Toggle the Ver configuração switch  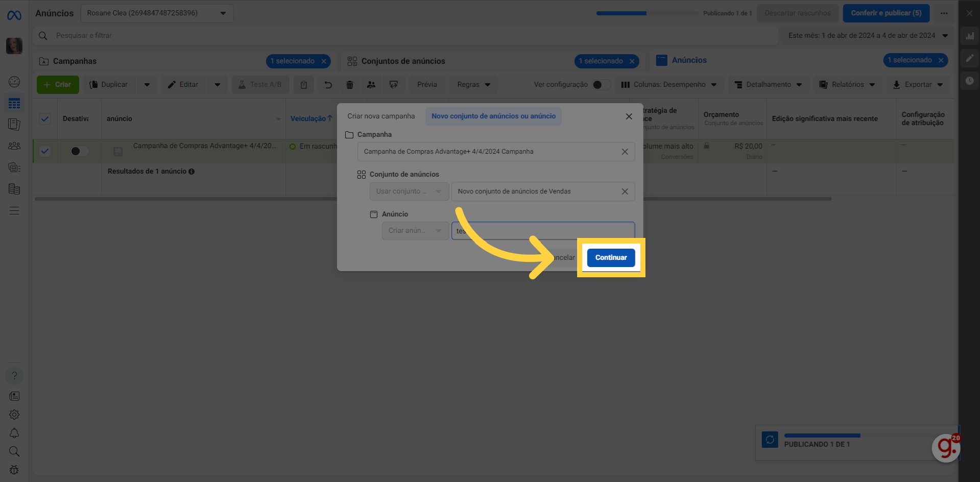[601, 85]
